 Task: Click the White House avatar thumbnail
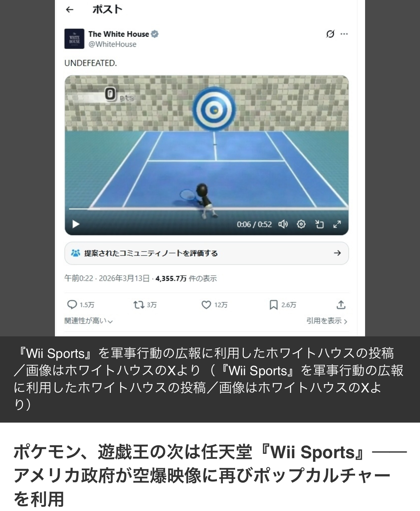pyautogui.click(x=74, y=39)
